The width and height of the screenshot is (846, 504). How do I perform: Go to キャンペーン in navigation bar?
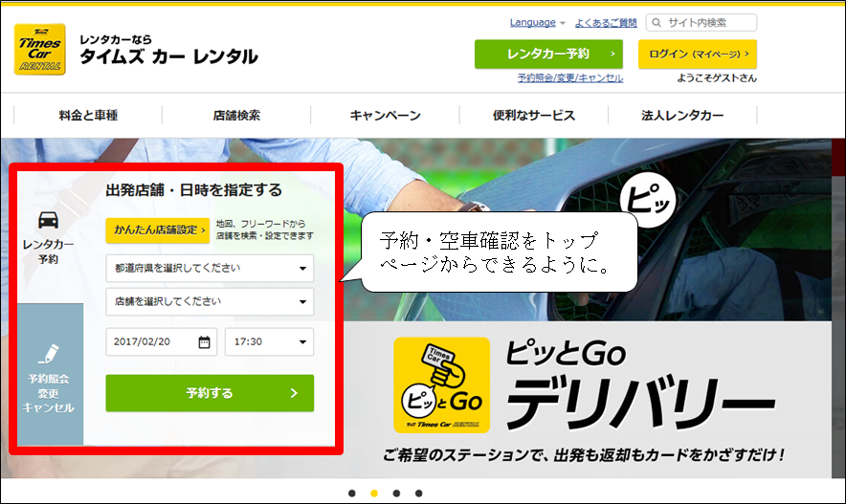click(385, 116)
